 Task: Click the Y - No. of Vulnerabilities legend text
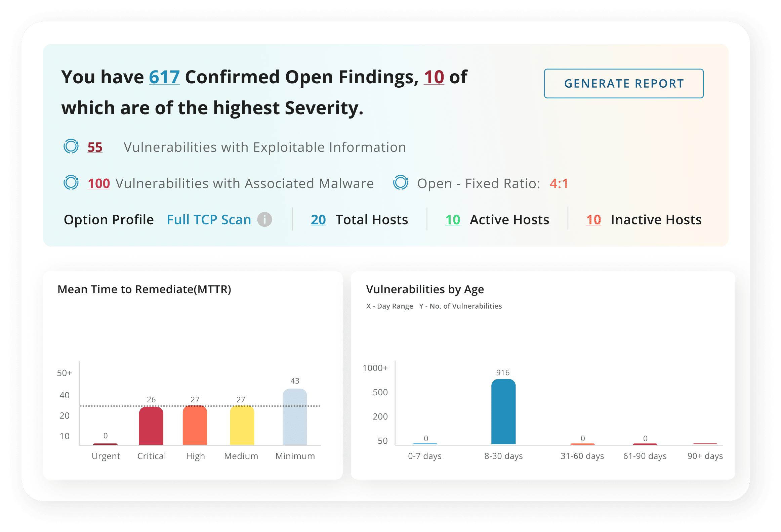tap(460, 306)
